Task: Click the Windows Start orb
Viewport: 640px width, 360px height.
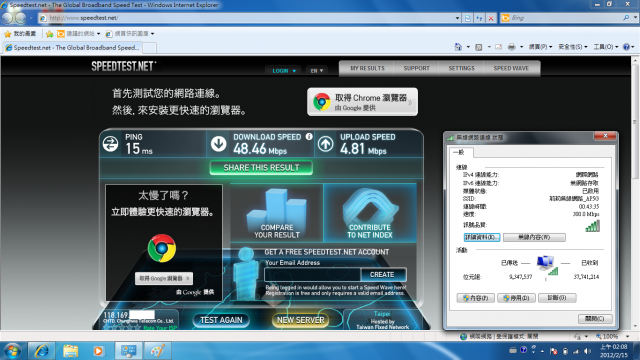Action: 12,351
